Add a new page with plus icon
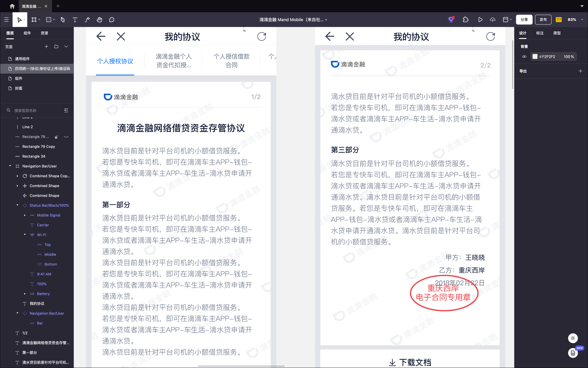Image resolution: width=588 pixels, height=368 pixels. point(46,46)
